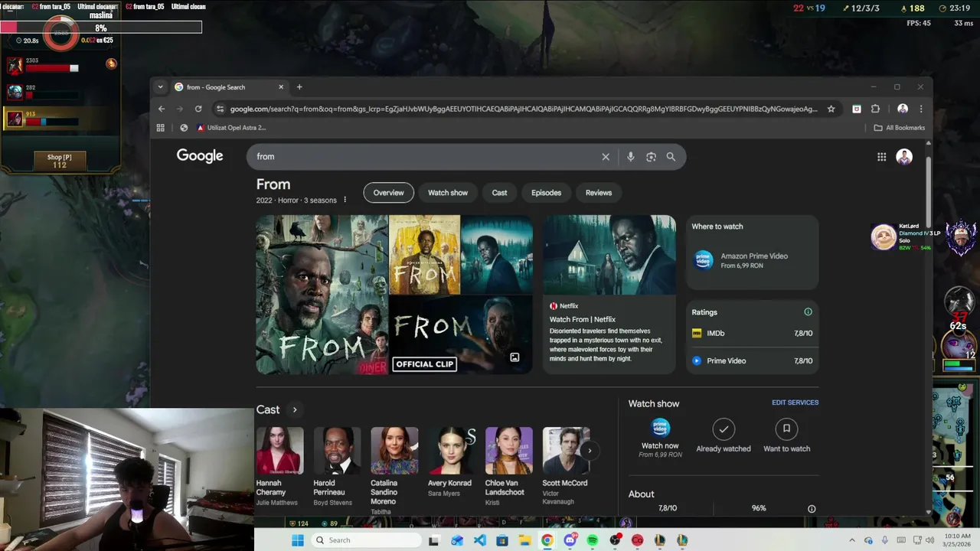The width and height of the screenshot is (980, 551).
Task: Open more options next to '3 seasons'
Action: click(345, 200)
